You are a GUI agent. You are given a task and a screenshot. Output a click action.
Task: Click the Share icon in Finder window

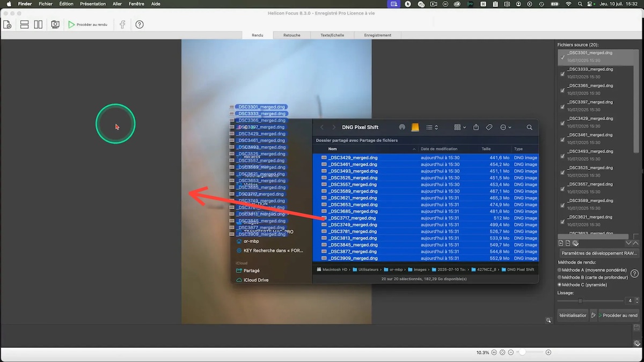click(475, 127)
